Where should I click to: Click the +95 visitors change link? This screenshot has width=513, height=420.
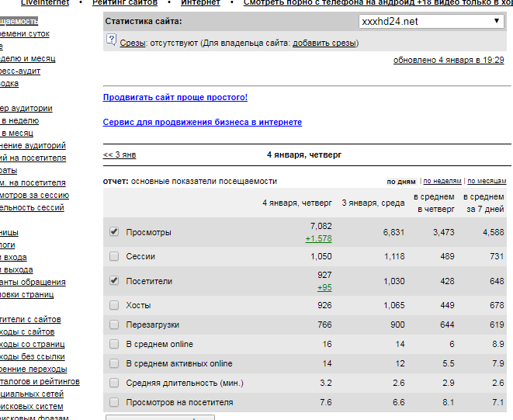(x=324, y=287)
